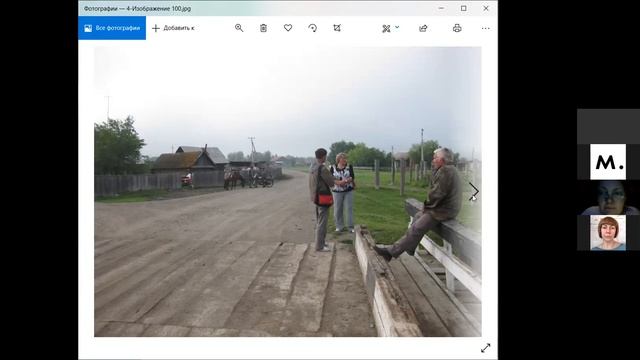The height and width of the screenshot is (360, 640).
Task: Click 'Добавить к' to add to album
Action: (173, 28)
